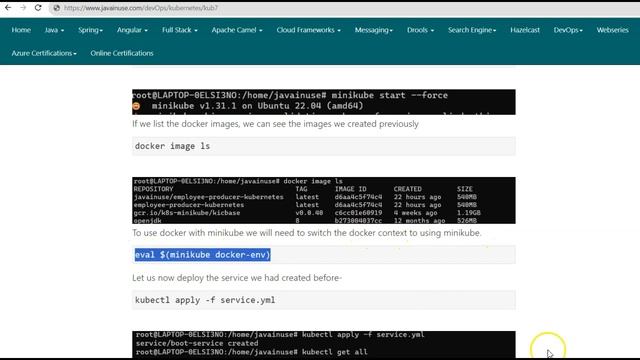
Task: Expand the Cloud Frameworks dropdown menu
Action: (308, 30)
